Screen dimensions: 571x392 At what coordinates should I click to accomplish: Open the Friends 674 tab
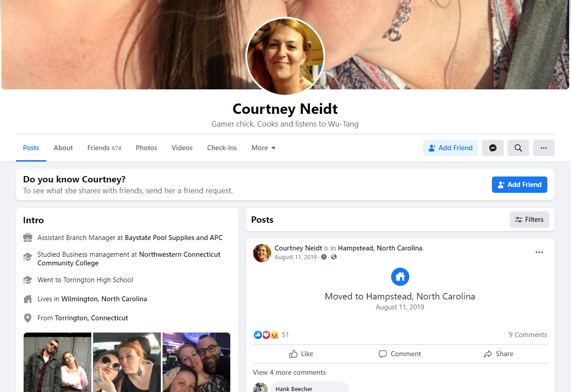tap(104, 148)
